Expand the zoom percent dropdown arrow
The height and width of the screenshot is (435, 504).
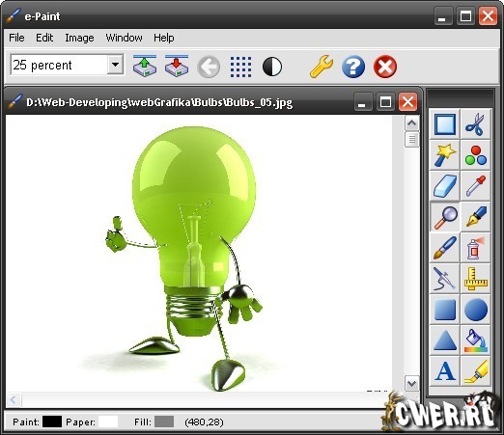115,65
